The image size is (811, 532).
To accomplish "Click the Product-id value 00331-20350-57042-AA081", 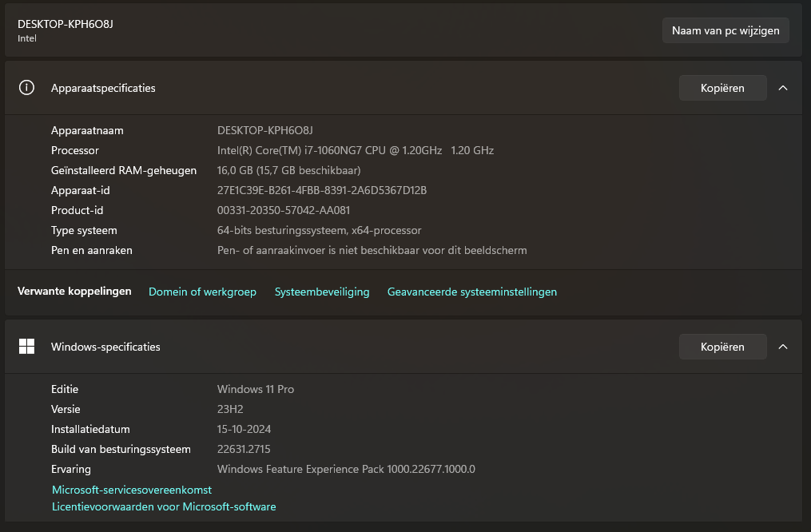I will pyautogui.click(x=284, y=210).
